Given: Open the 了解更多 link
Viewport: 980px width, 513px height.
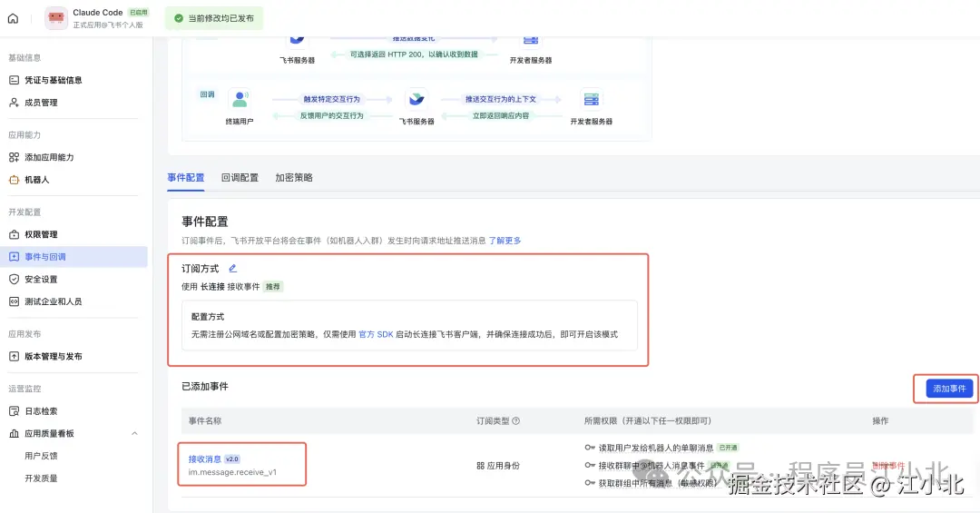Looking at the screenshot, I should point(505,241).
